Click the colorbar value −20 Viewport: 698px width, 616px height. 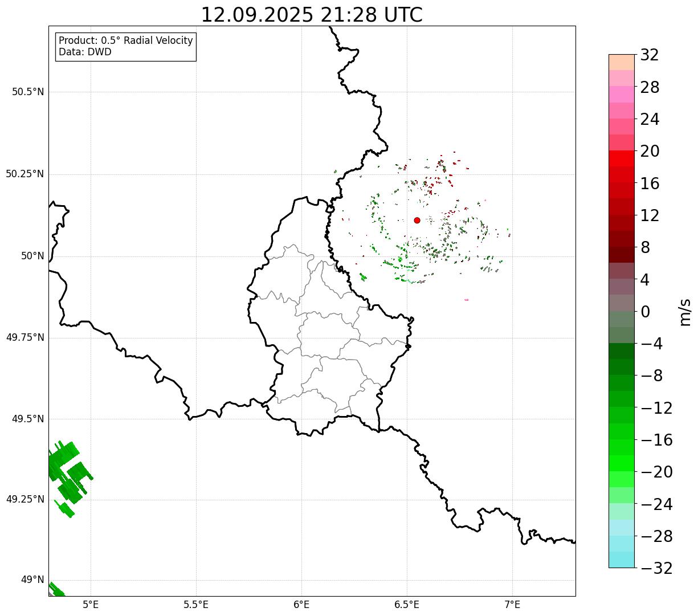pos(656,472)
